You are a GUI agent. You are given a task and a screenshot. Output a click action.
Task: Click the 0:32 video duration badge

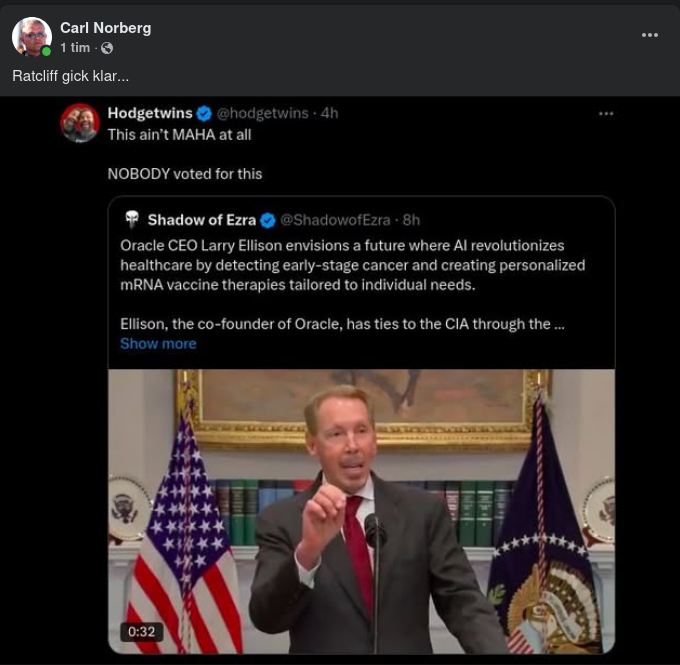click(142, 632)
